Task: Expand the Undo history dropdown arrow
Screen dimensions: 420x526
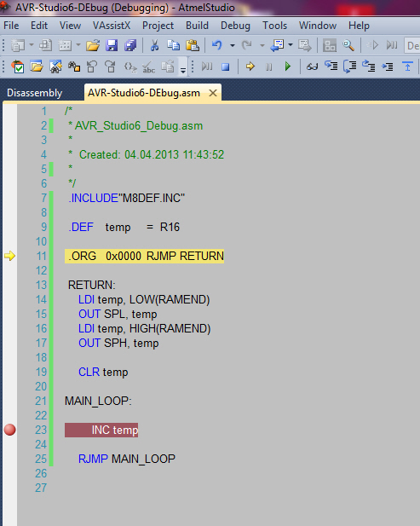Action: click(233, 45)
